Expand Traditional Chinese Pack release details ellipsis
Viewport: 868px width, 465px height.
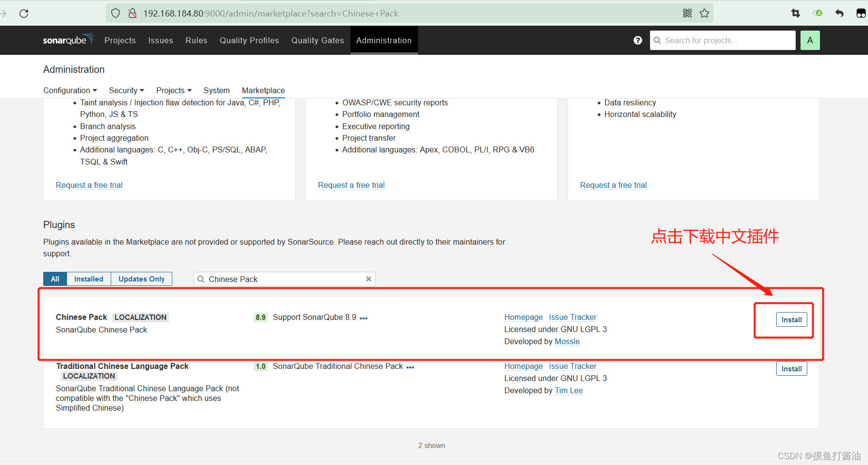[x=410, y=367]
